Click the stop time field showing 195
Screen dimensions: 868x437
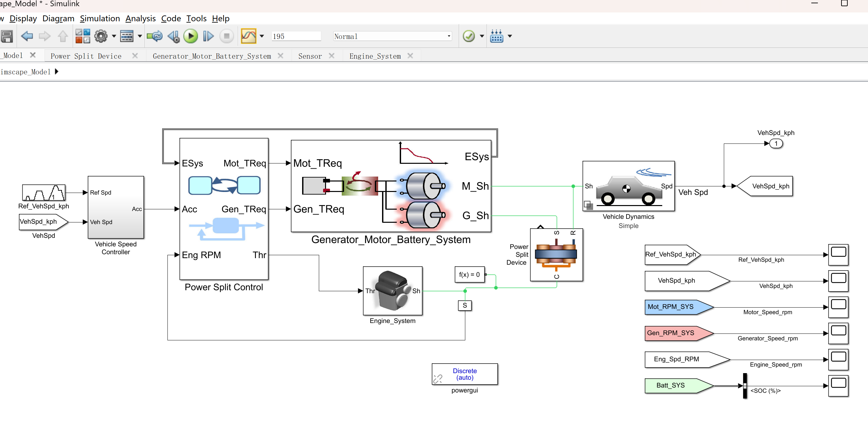coord(296,36)
